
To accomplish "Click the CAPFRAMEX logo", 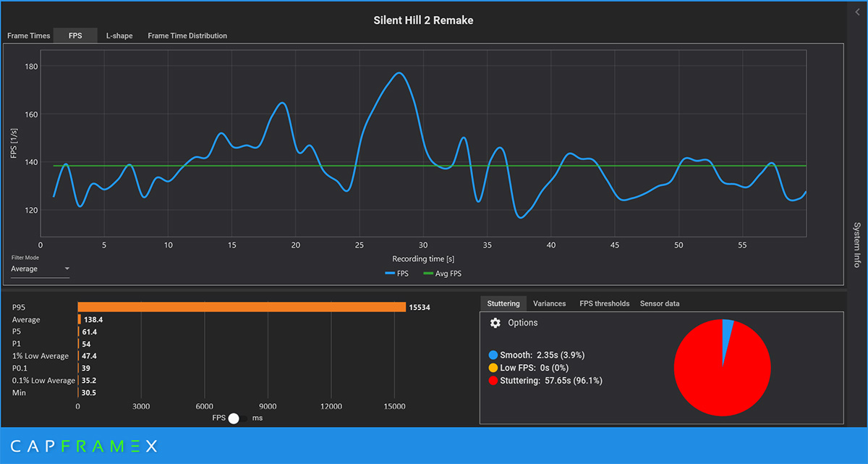I will tap(83, 446).
